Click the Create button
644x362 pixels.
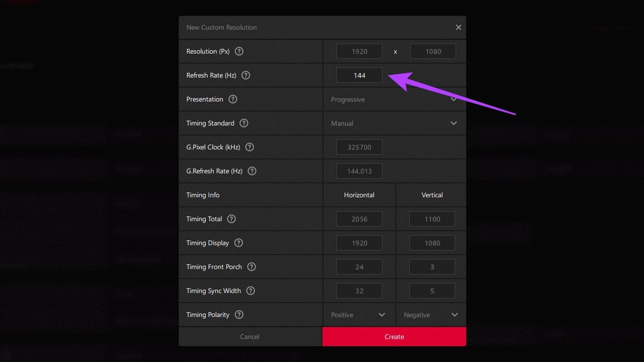[394, 337]
